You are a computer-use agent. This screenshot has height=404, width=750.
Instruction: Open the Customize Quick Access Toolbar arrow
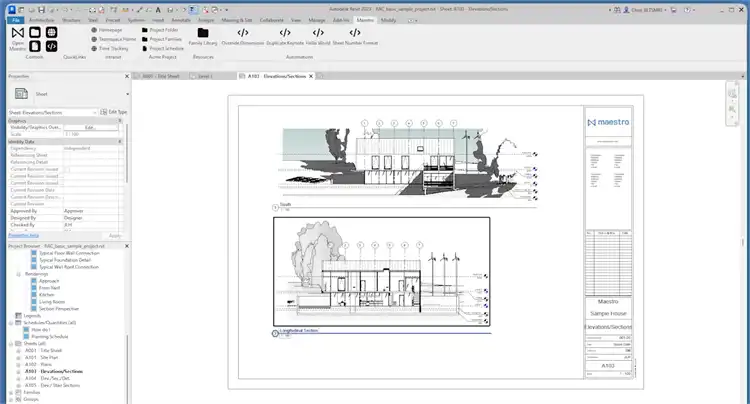[227, 10]
